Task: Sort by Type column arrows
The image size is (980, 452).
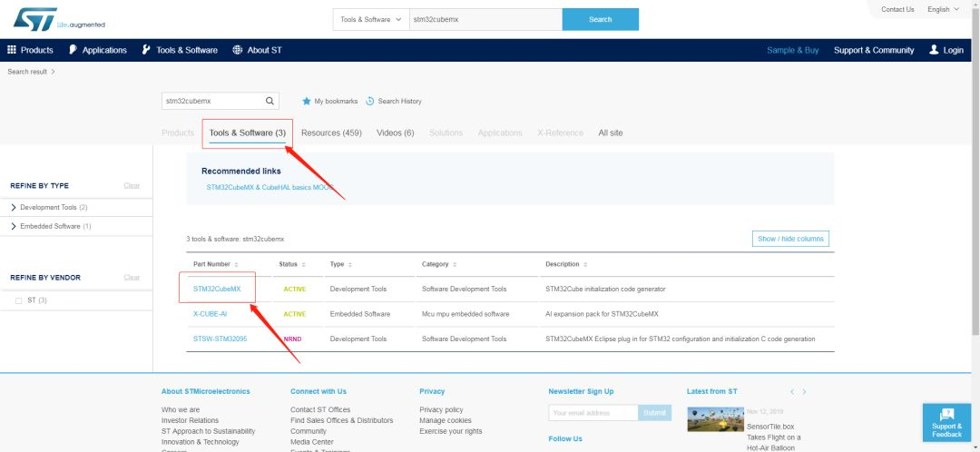Action: click(x=350, y=264)
